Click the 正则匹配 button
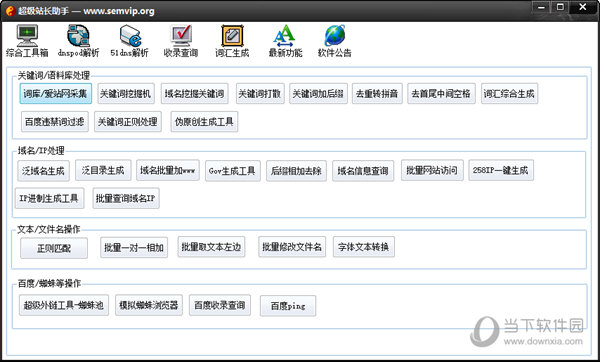Screen dimensions: 600x362 (54, 248)
